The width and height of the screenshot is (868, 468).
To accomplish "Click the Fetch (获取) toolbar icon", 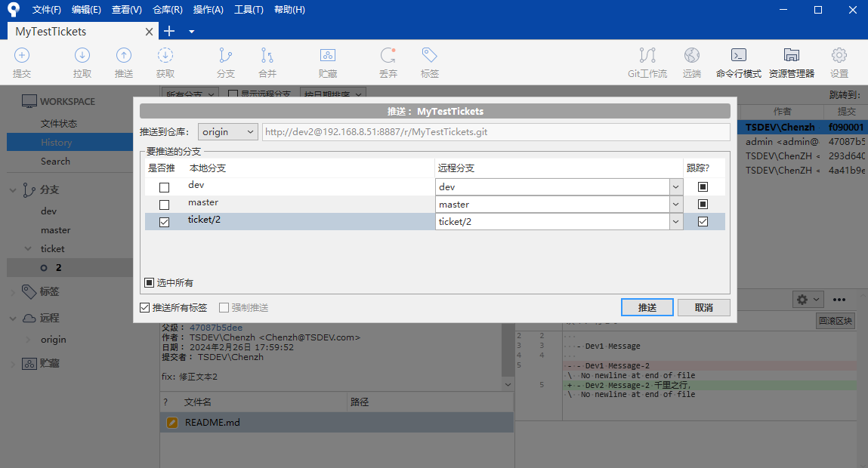I will (165, 55).
